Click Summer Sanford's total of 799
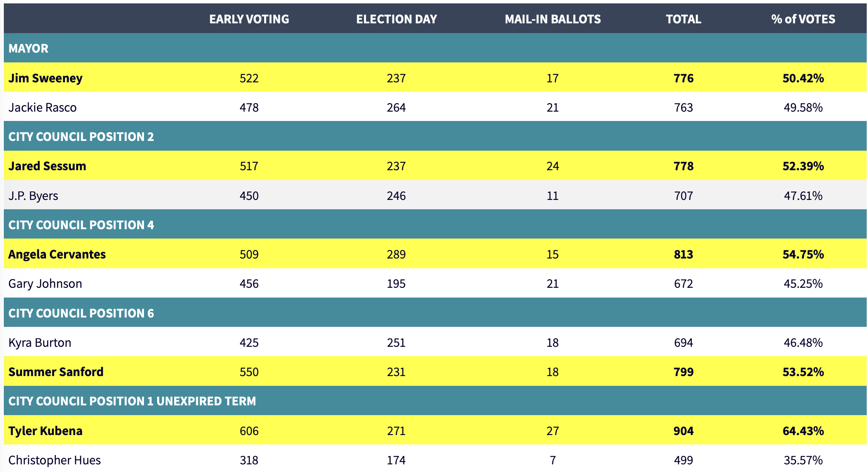Screen dimensions: 868x472 click(683, 372)
